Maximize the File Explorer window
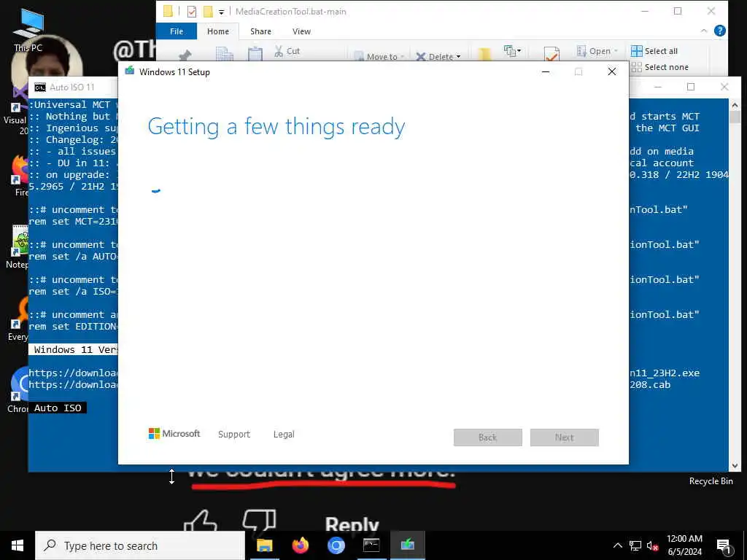The width and height of the screenshot is (747, 560). click(x=678, y=12)
